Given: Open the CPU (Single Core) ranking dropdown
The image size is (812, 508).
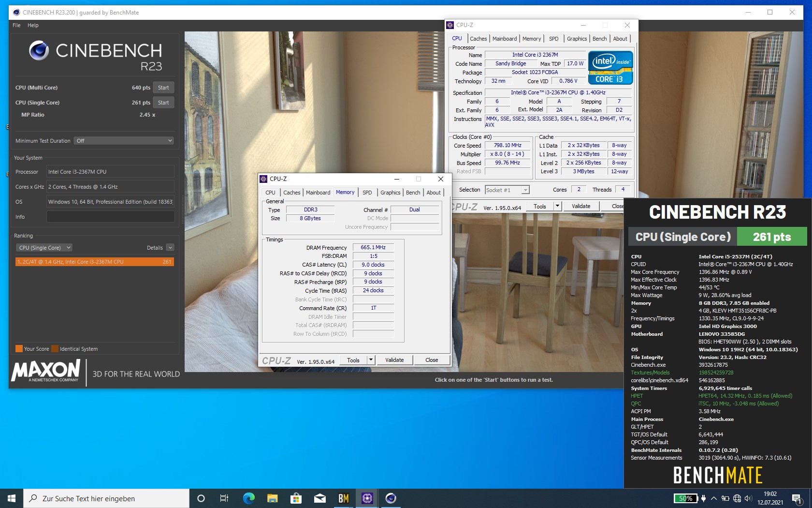Looking at the screenshot, I should 44,248.
